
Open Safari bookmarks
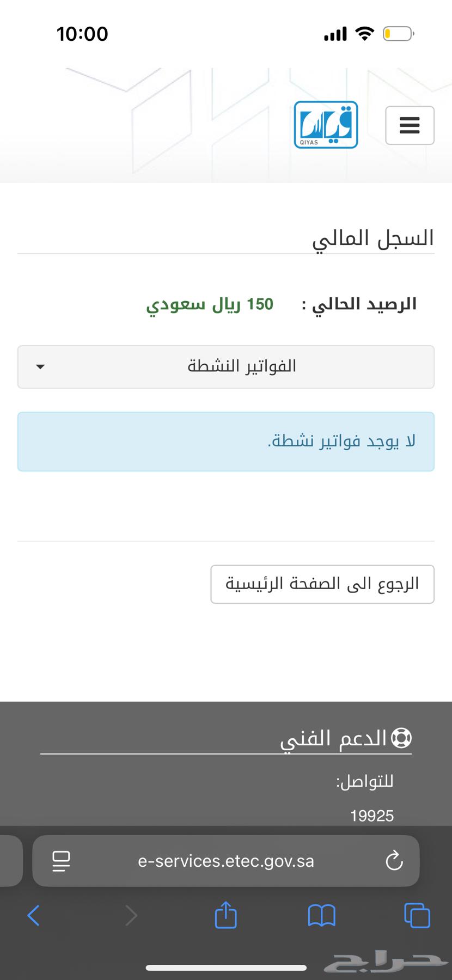pyautogui.click(x=321, y=915)
